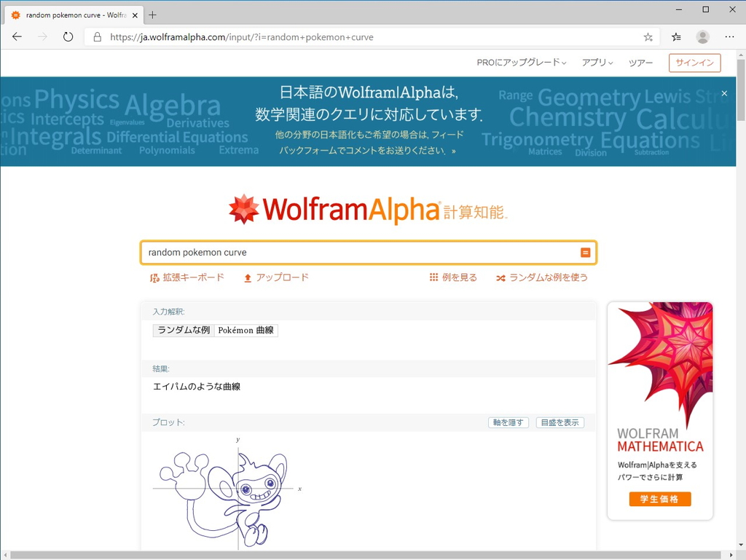Open the browser settings menu (...)

[x=729, y=36]
